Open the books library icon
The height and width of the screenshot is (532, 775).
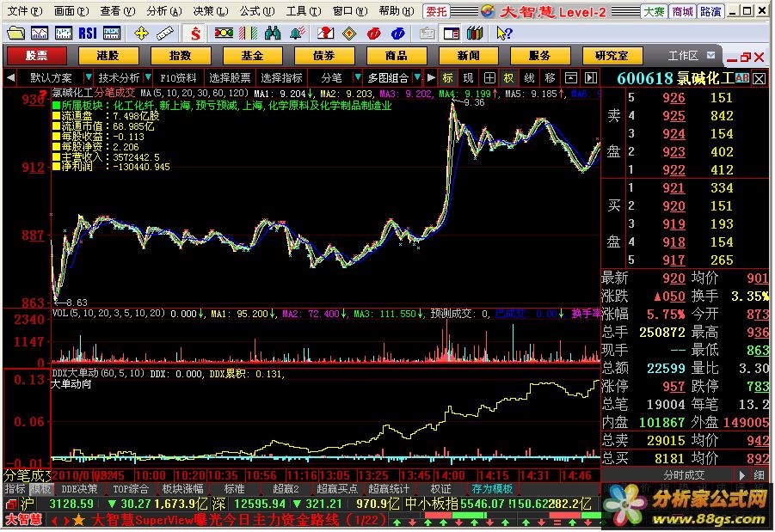(x=475, y=34)
